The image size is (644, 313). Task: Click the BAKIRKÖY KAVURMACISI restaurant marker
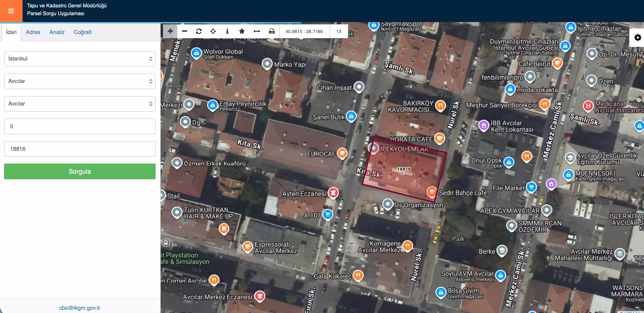[441, 106]
